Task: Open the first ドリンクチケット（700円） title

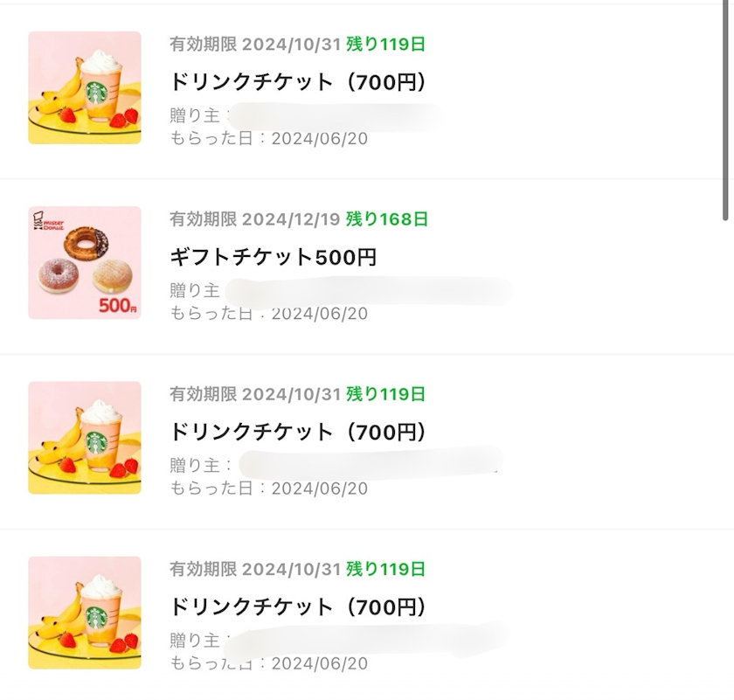Action: click(x=297, y=83)
